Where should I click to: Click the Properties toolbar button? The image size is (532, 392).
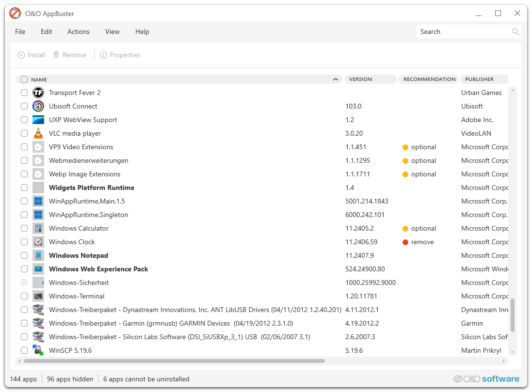pyautogui.click(x=120, y=55)
